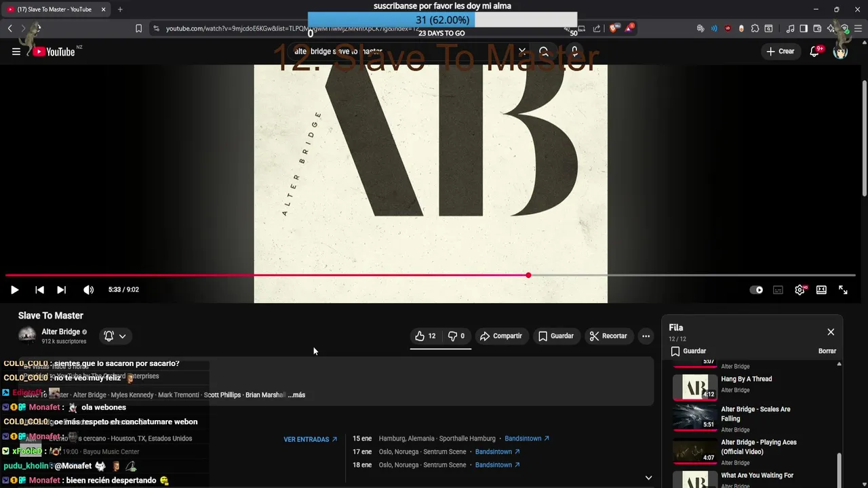Select the Slave To Master browser tab
The height and width of the screenshot is (488, 868).
pos(56,9)
